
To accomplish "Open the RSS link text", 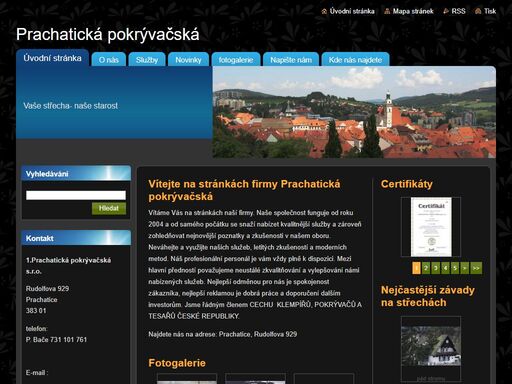I will coord(458,11).
